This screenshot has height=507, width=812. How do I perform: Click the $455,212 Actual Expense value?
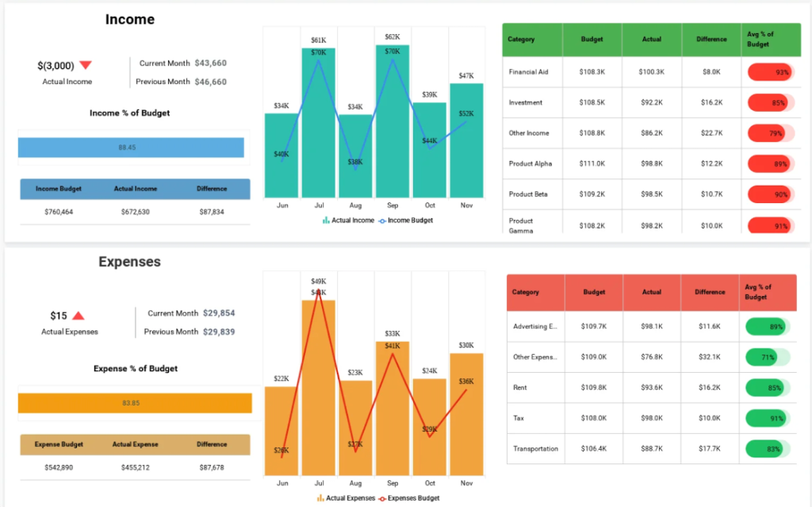[x=135, y=467]
